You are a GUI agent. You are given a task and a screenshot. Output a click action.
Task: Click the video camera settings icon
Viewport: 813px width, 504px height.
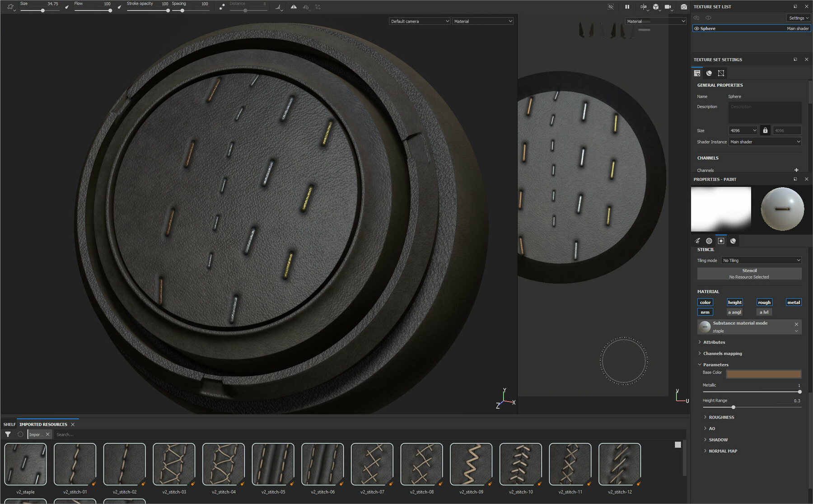click(668, 7)
